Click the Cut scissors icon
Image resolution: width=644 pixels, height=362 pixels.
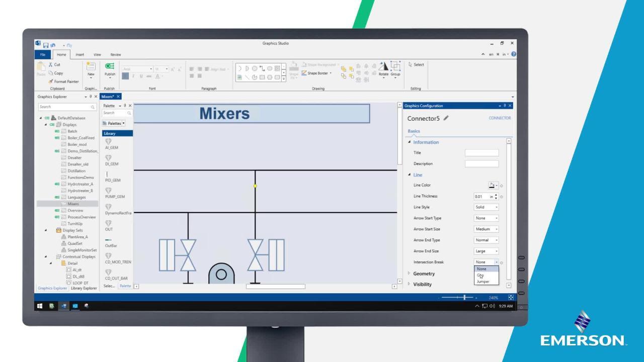pyautogui.click(x=51, y=64)
